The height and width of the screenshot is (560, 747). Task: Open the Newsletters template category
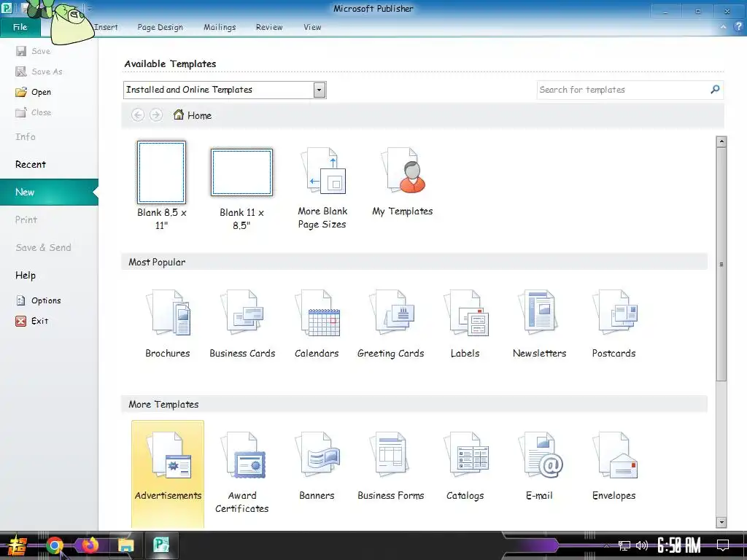pyautogui.click(x=539, y=324)
